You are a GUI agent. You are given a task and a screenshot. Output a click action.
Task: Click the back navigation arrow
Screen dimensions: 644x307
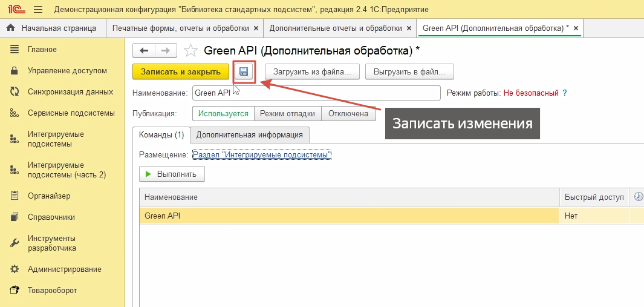tap(144, 50)
